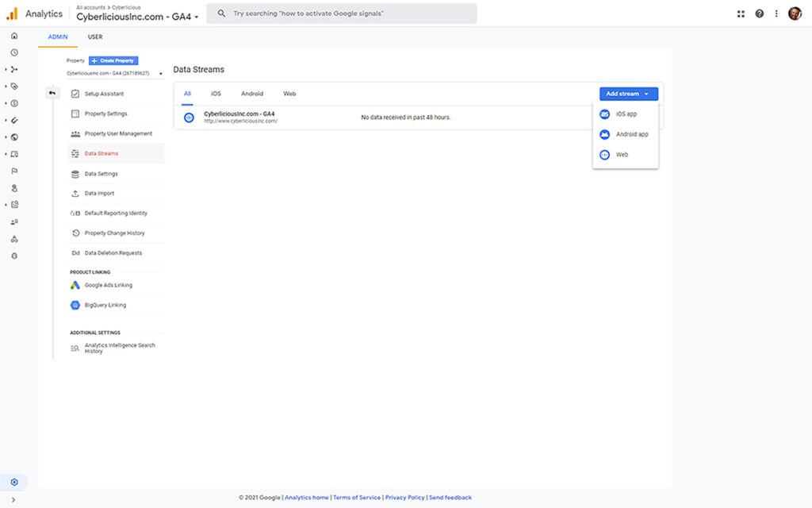Click the Google Analytics logo

11,13
